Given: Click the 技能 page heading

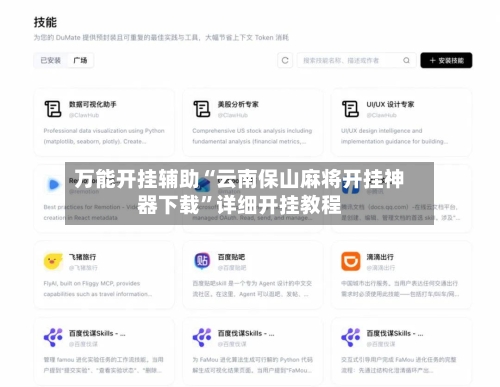Looking at the screenshot, I should 45,22.
